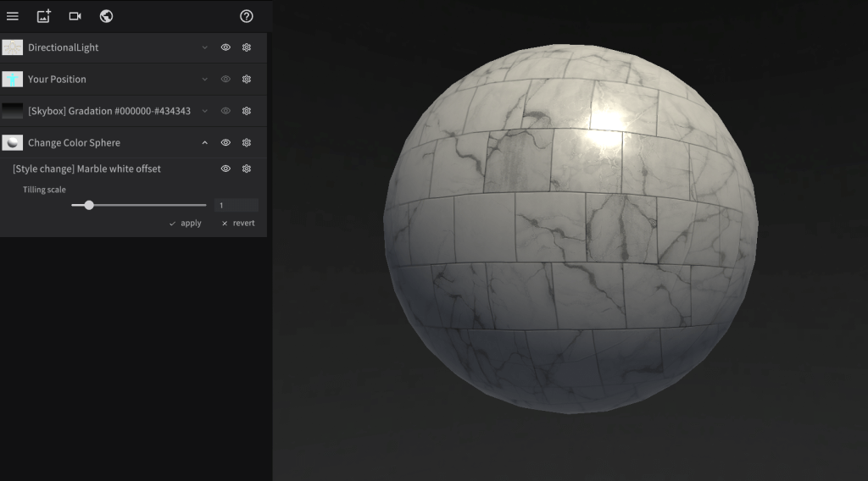Open Your Position settings gear
The height and width of the screenshot is (481, 868).
[247, 79]
